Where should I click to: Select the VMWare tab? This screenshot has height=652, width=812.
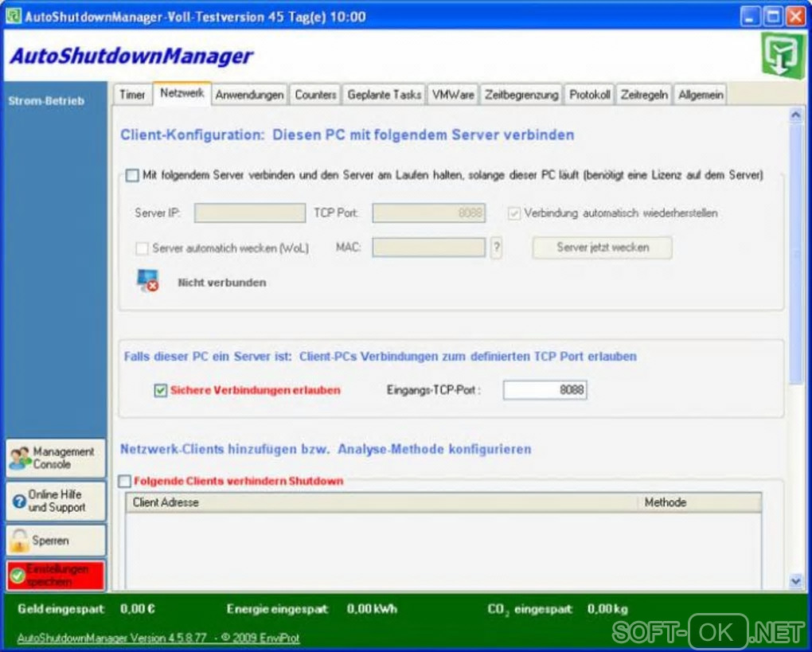point(453,95)
